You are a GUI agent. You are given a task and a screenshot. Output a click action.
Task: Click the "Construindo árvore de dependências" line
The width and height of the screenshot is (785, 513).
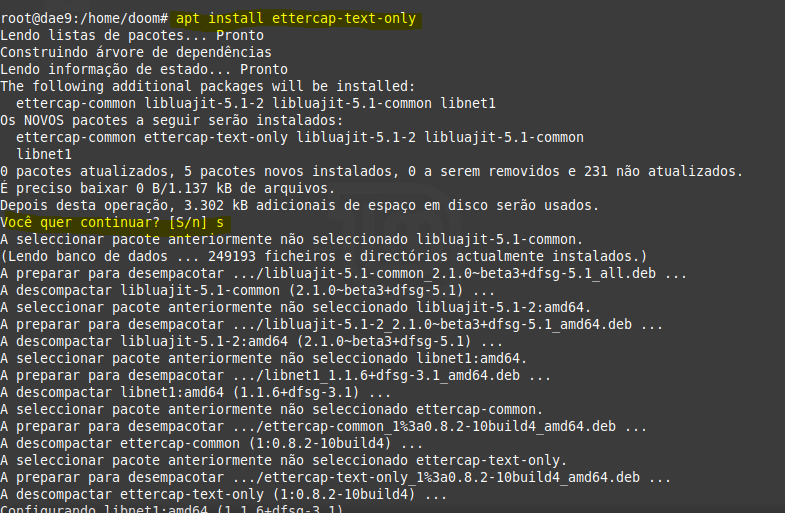click(x=135, y=52)
